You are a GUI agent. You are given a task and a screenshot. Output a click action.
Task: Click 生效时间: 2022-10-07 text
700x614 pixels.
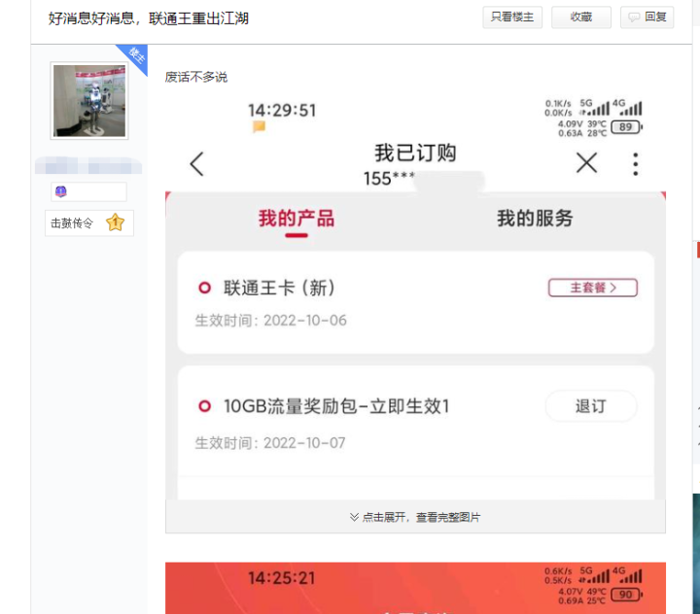point(270,443)
